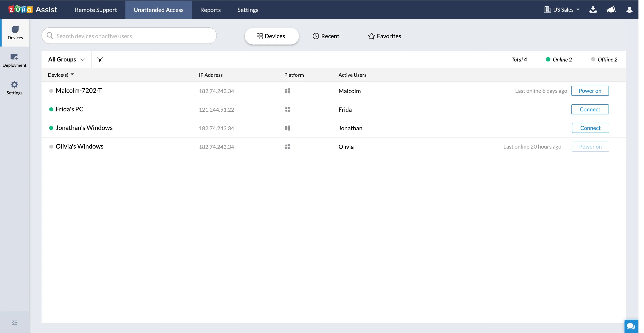Filter list by Online devices
Image resolution: width=644 pixels, height=333 pixels.
[559, 59]
